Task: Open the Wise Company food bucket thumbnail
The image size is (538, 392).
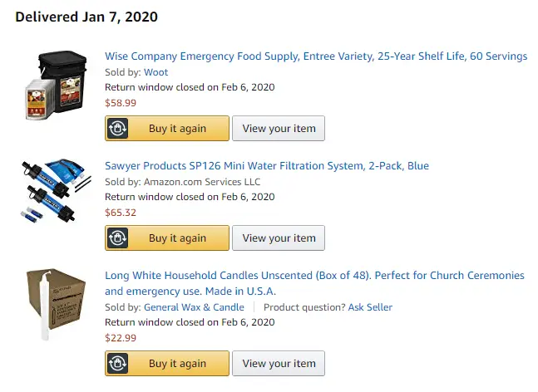Action: point(55,86)
